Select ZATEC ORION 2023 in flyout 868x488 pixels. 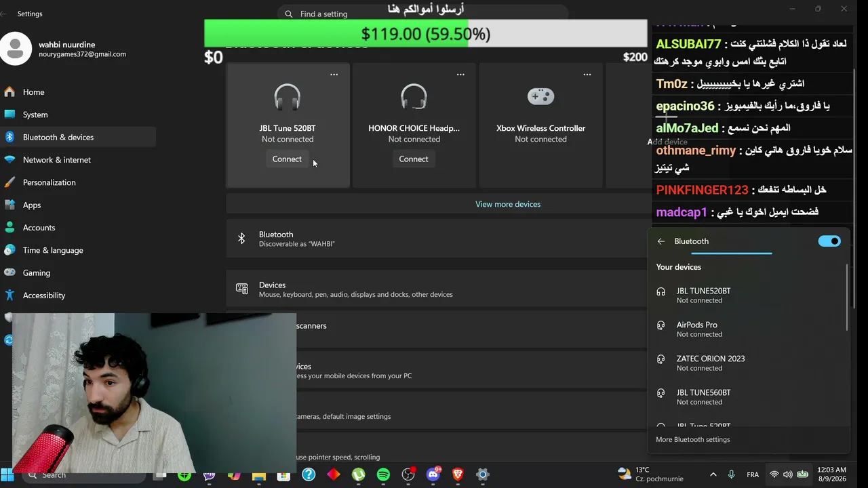[x=747, y=363]
